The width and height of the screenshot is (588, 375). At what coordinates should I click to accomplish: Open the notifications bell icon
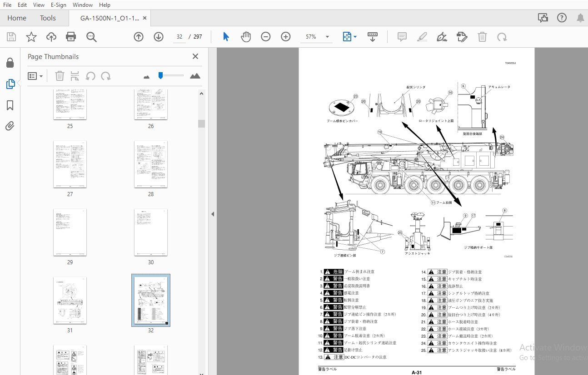pos(580,18)
